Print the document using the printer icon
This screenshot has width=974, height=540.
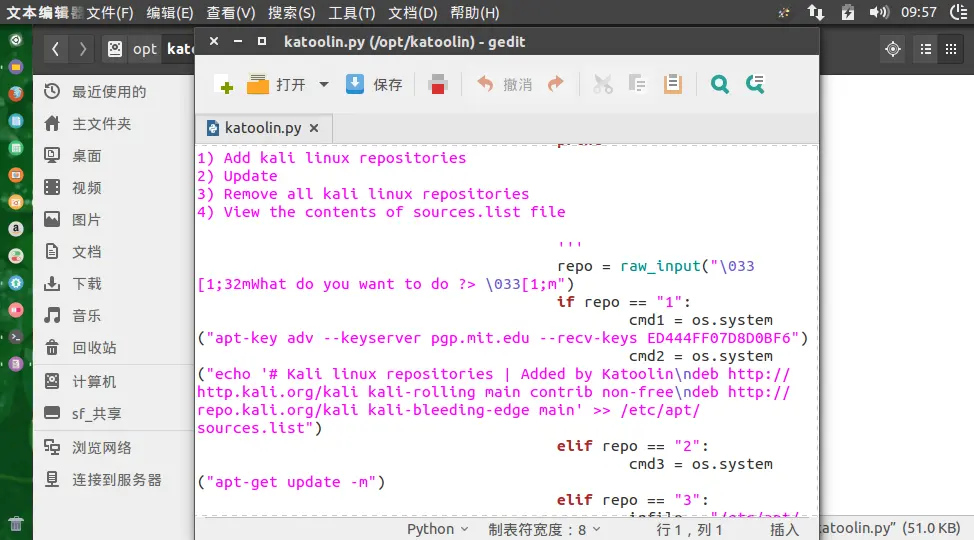pos(437,85)
